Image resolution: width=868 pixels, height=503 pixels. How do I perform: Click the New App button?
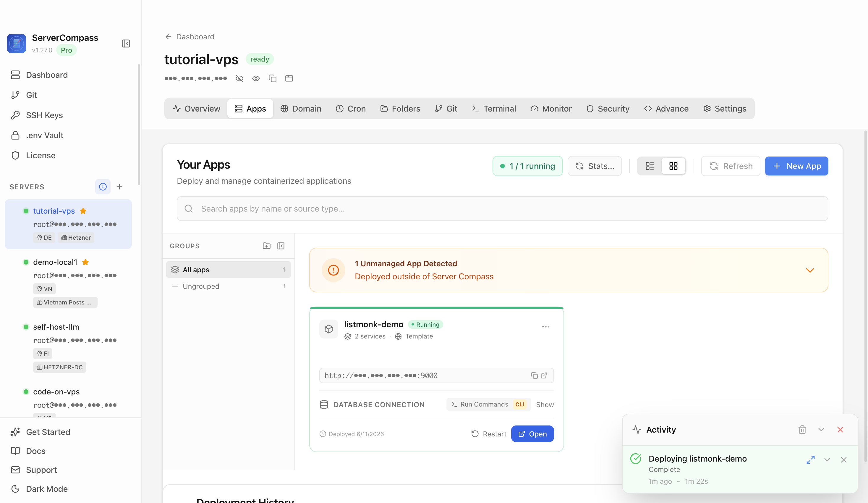(x=796, y=166)
